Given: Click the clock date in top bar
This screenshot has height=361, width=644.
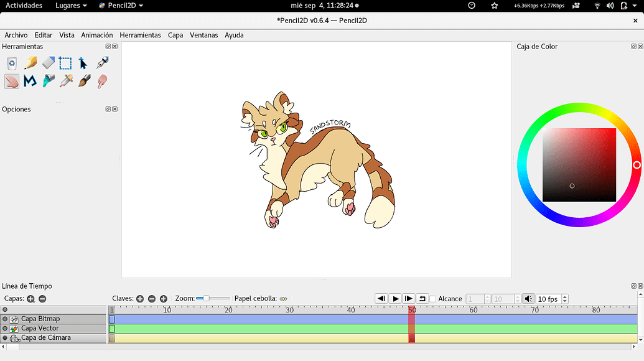Looking at the screenshot, I should (324, 6).
